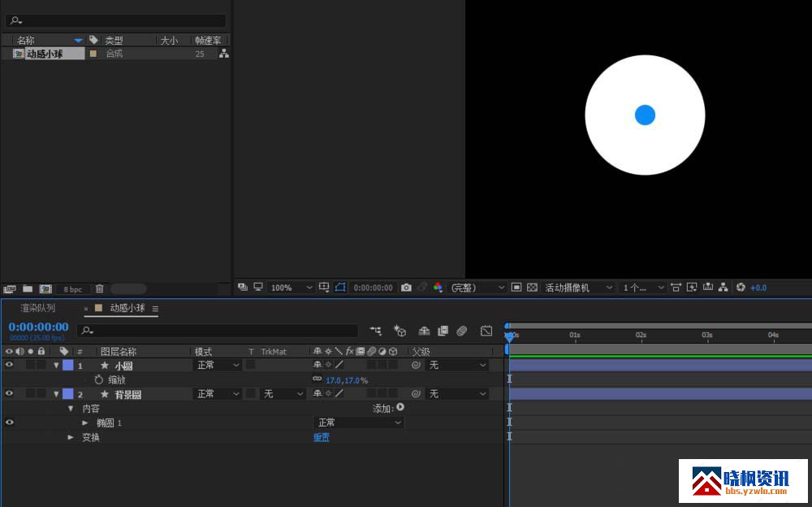Toggle hide shy layers icon in timeline
The height and width of the screenshot is (507, 812).
[424, 331]
